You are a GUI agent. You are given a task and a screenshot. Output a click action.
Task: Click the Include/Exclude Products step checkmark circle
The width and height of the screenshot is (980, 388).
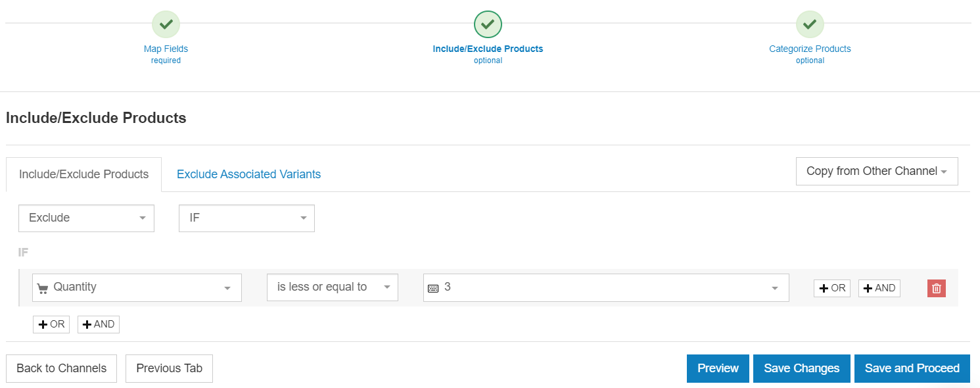[488, 24]
